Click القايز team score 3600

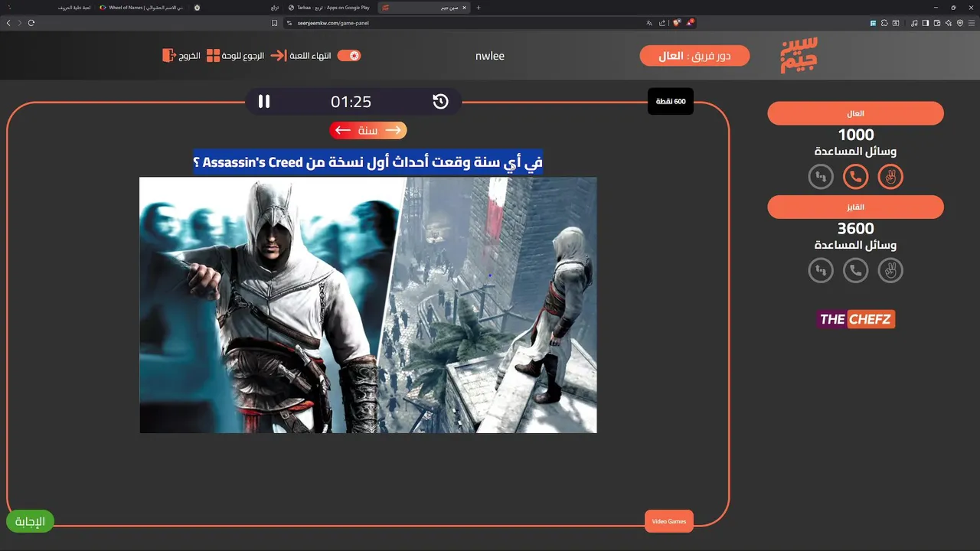[856, 229]
